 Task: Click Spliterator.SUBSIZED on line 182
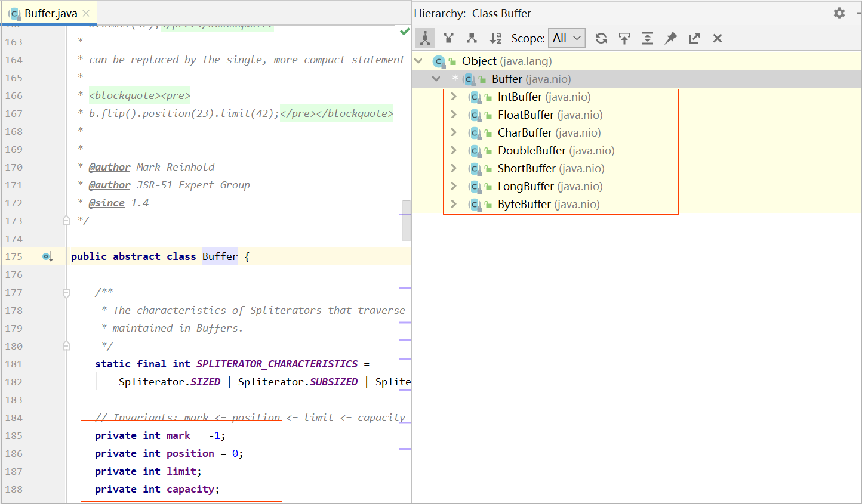298,382
